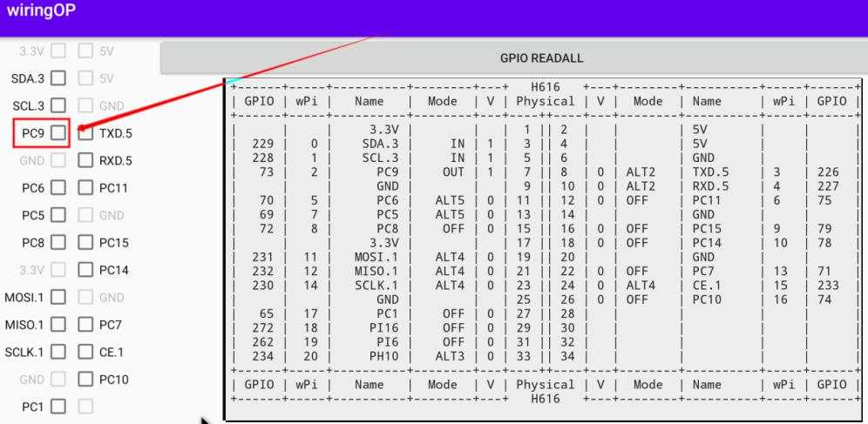Select the greyed GND checkbox beside RXD.5
This screenshot has height=424, width=868.
(58, 160)
